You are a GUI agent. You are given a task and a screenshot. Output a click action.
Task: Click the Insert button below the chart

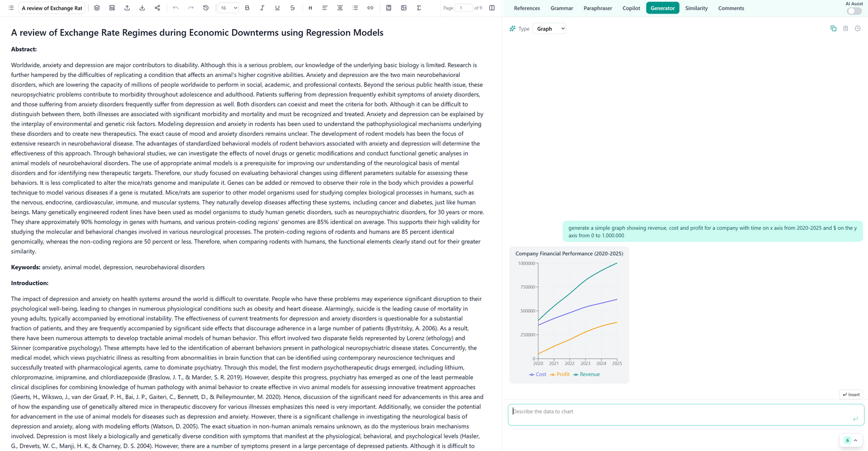click(x=851, y=395)
